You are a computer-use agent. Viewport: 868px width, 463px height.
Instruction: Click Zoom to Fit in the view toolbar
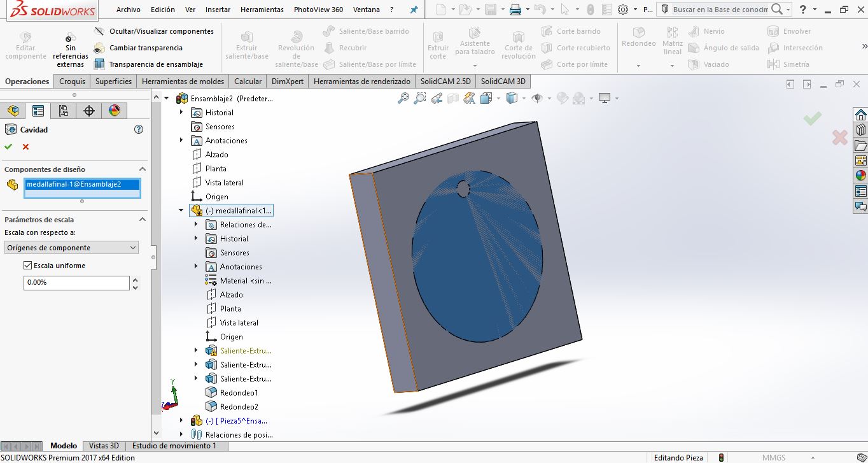tap(403, 98)
